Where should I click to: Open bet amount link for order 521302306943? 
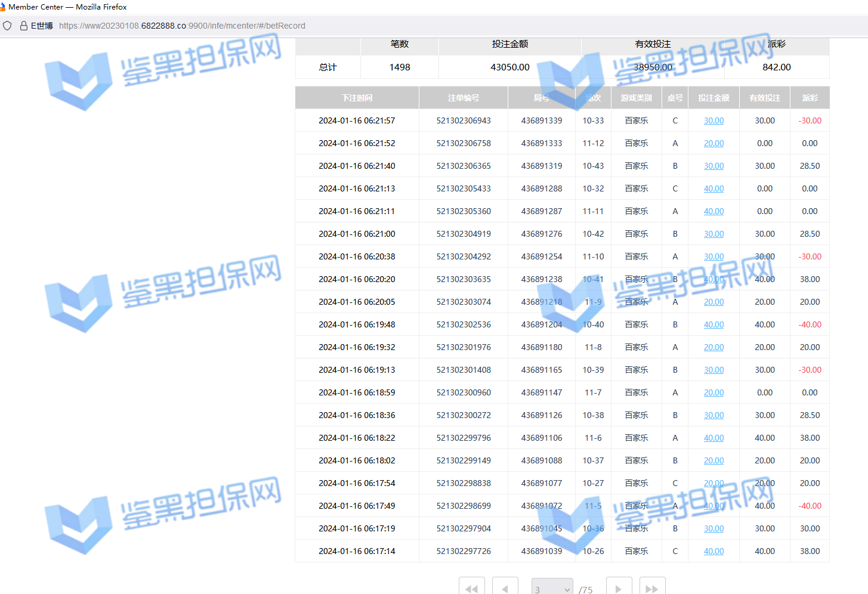tap(713, 120)
